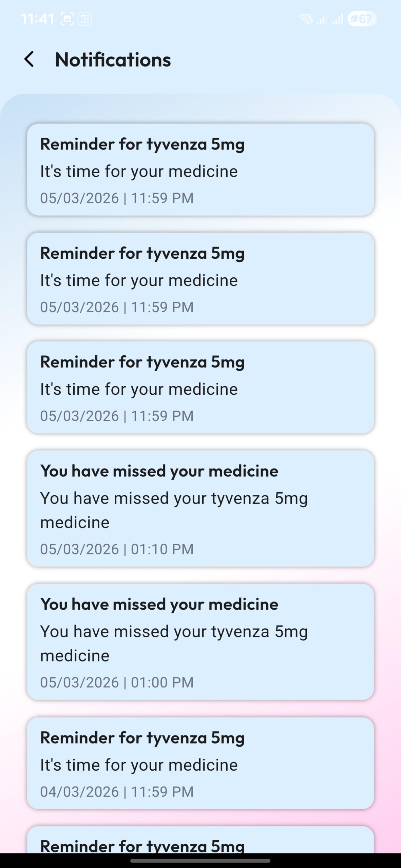Tap the 04/03/2026 | 11:59 PM timestamp

point(117,792)
